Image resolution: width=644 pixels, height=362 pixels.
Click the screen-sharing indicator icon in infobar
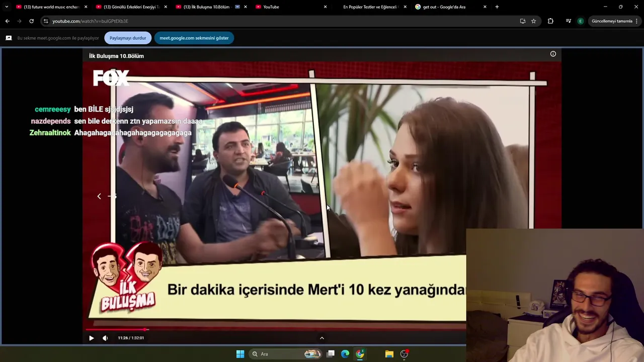coord(9,38)
